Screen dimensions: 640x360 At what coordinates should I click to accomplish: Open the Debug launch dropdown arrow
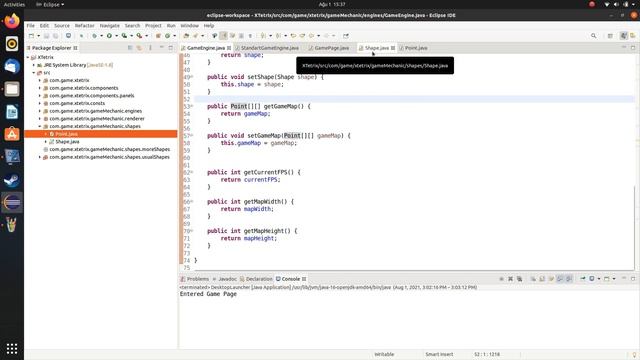pos(101,36)
